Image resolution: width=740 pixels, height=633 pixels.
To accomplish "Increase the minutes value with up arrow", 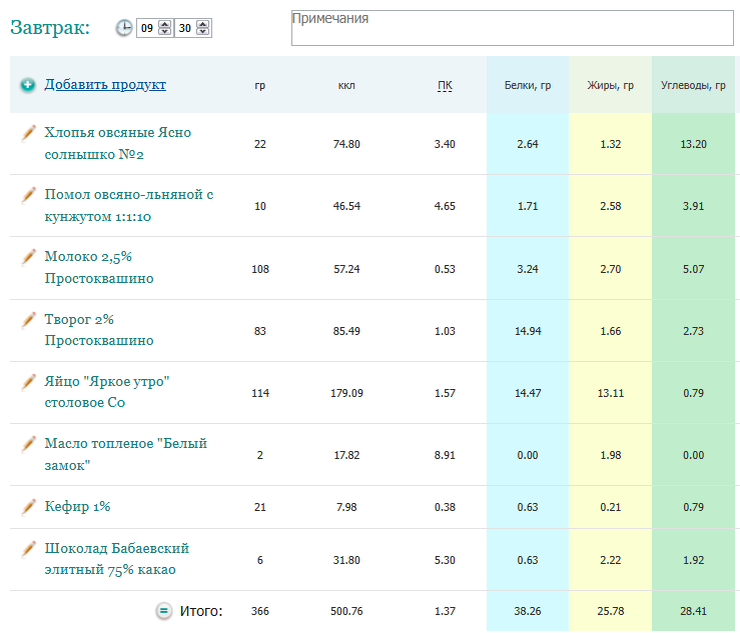I will 203,24.
